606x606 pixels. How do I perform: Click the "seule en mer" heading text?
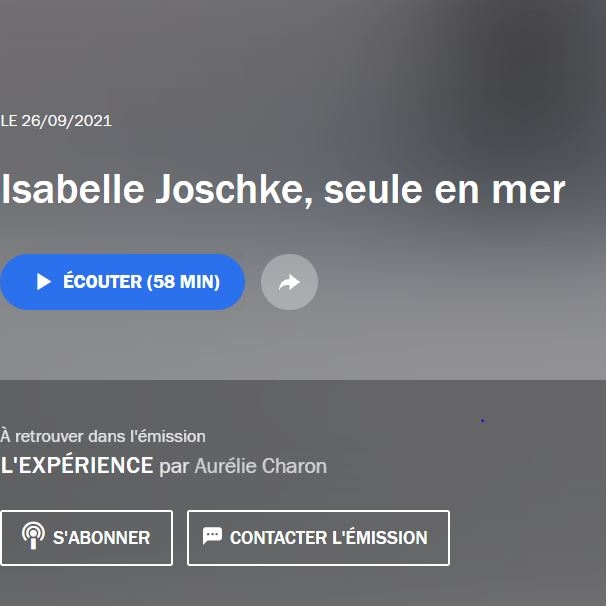coord(444,190)
